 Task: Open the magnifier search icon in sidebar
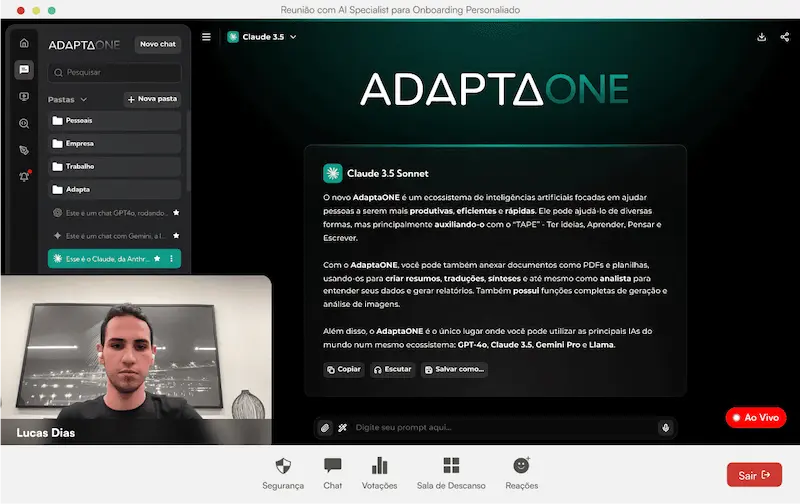coord(24,123)
